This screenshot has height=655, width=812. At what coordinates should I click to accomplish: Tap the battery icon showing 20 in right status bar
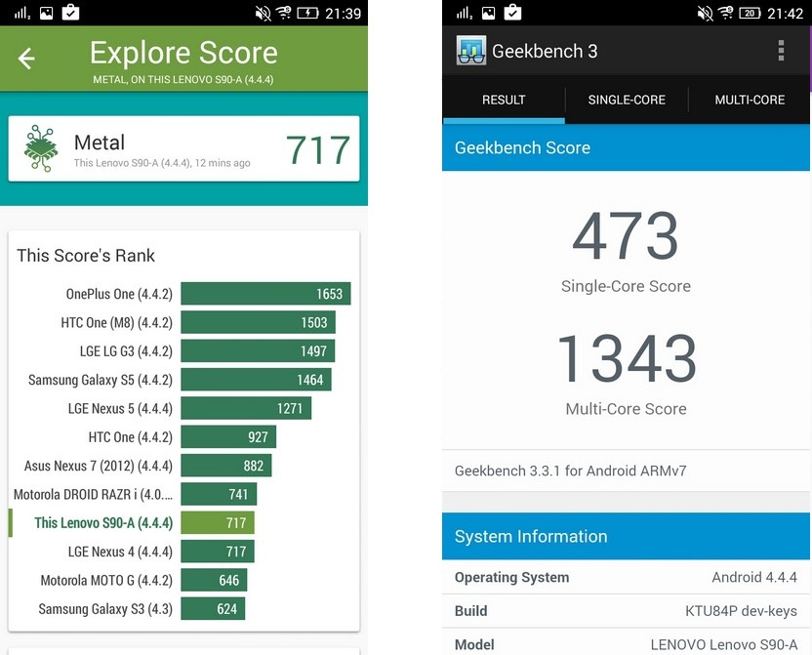point(750,13)
